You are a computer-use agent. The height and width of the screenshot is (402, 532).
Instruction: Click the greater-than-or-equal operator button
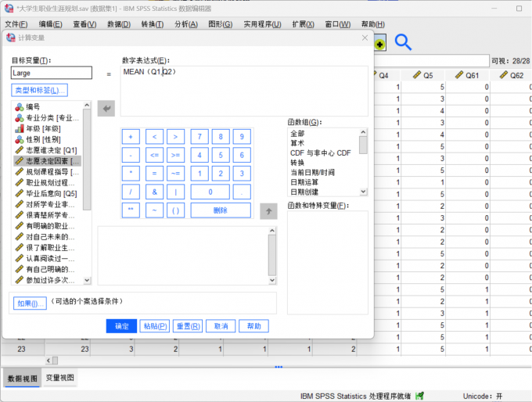pyautogui.click(x=175, y=155)
